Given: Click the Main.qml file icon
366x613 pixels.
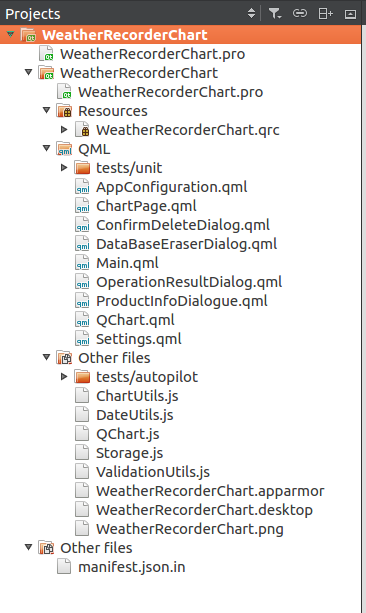Looking at the screenshot, I should coord(82,263).
